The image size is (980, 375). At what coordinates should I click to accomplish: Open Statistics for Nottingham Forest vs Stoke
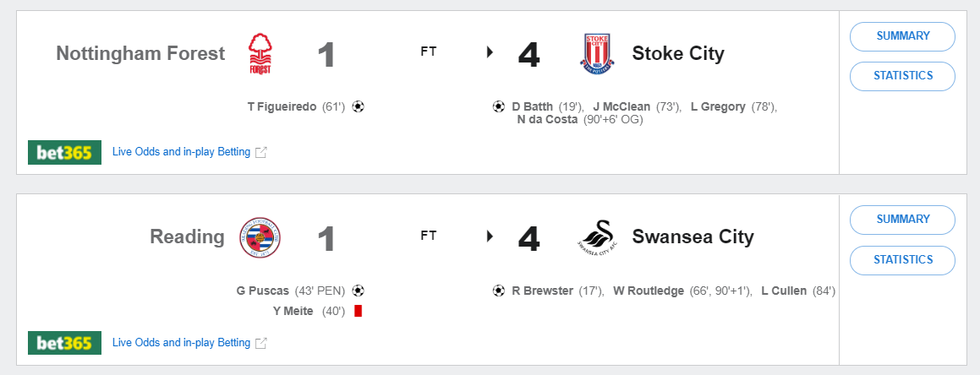(x=902, y=76)
